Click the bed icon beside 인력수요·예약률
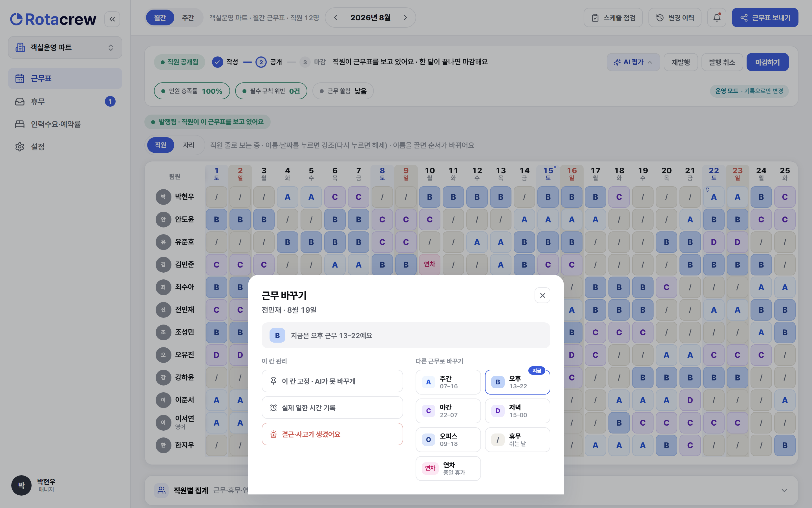Screen dimensions: 812x508 20,124
